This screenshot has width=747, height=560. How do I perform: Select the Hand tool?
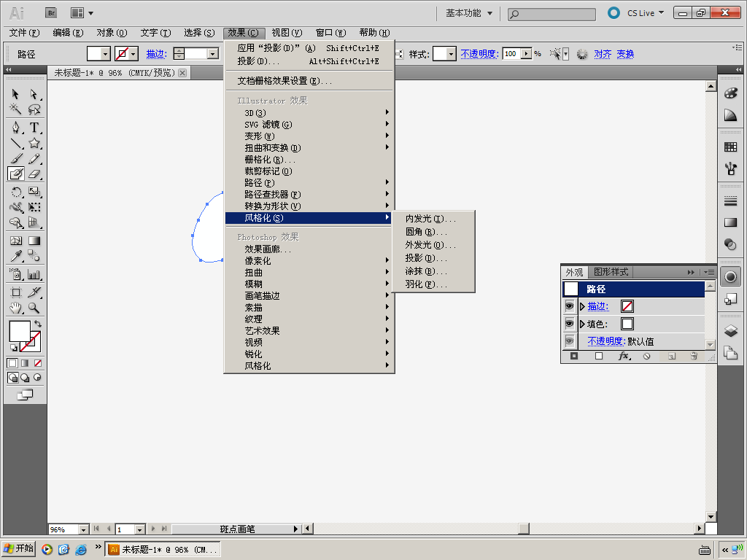point(15,308)
